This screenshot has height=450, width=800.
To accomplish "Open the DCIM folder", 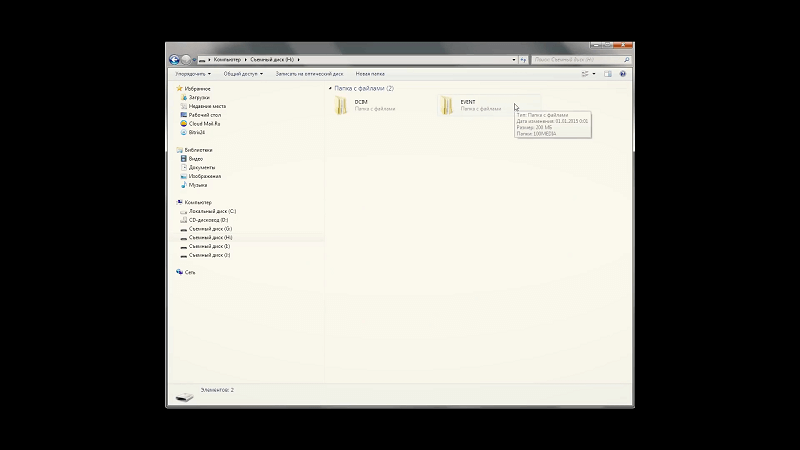I will click(x=346, y=105).
